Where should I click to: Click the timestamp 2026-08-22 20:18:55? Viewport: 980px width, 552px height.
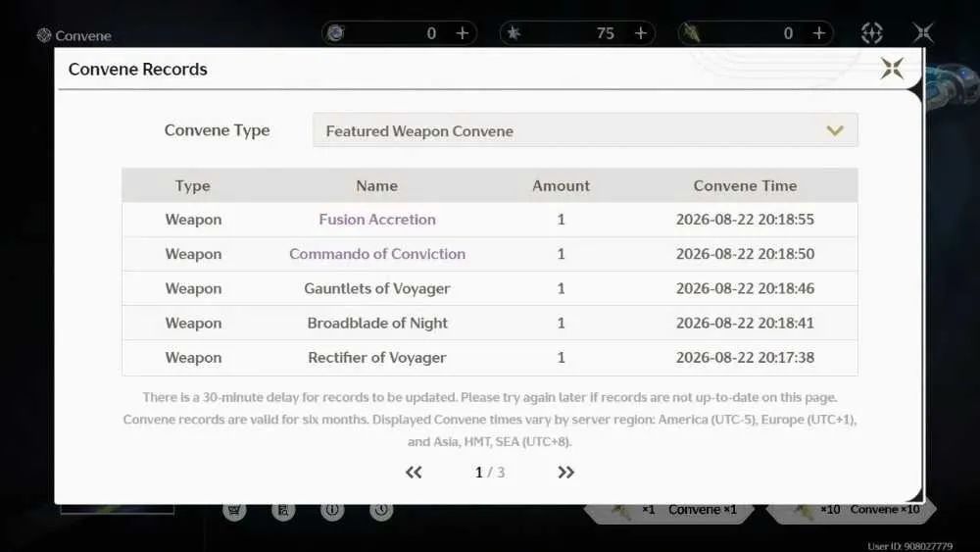point(745,220)
